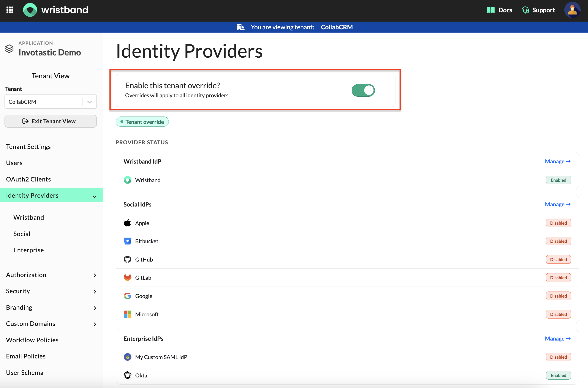Click the Tenant override status badge

click(x=142, y=122)
